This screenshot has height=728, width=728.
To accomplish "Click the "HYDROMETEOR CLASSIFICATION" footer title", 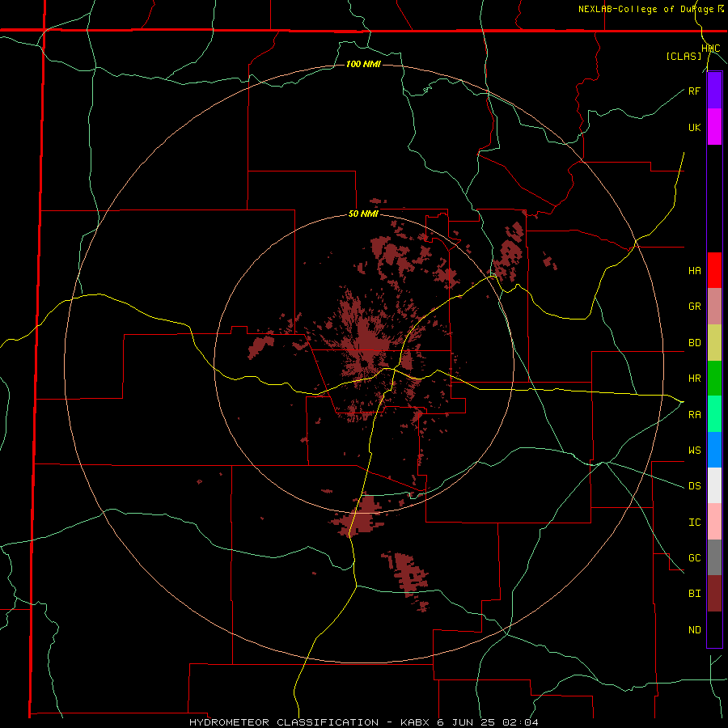I will click(284, 722).
